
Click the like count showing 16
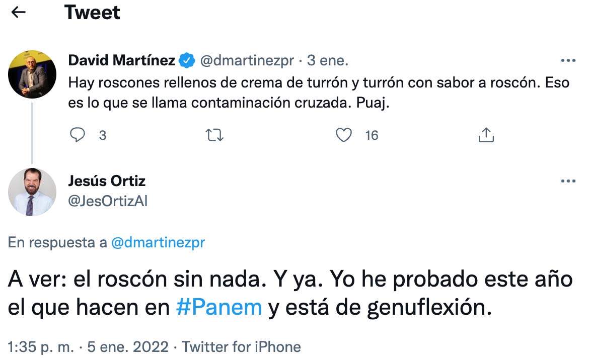click(x=371, y=135)
